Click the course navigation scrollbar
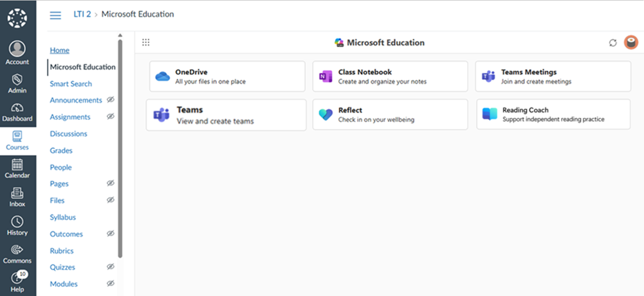This screenshot has width=644, height=296. pos(120,148)
